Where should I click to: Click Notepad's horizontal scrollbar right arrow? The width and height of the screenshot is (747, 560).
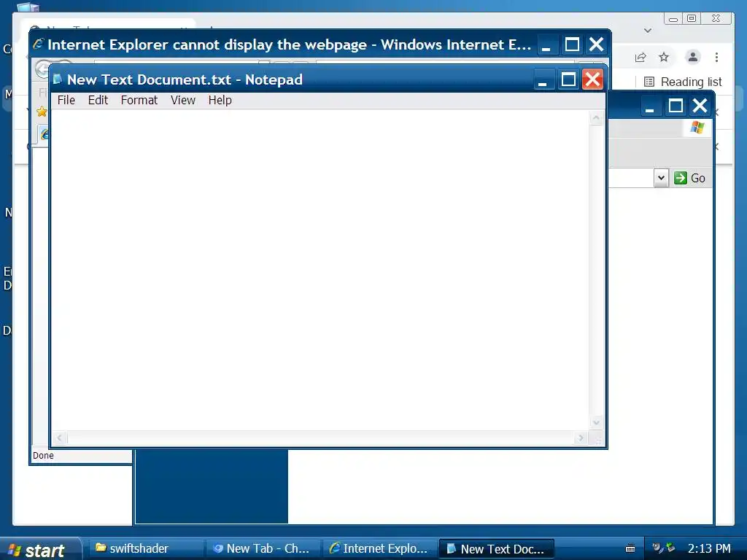(580, 438)
